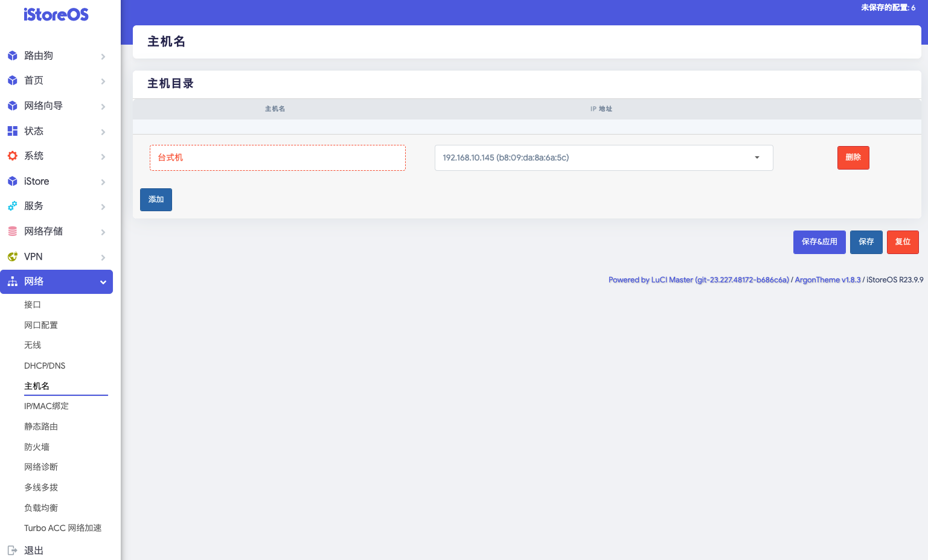
Task: Open the ArgonTheme v1.8.3 link
Action: 828,279
